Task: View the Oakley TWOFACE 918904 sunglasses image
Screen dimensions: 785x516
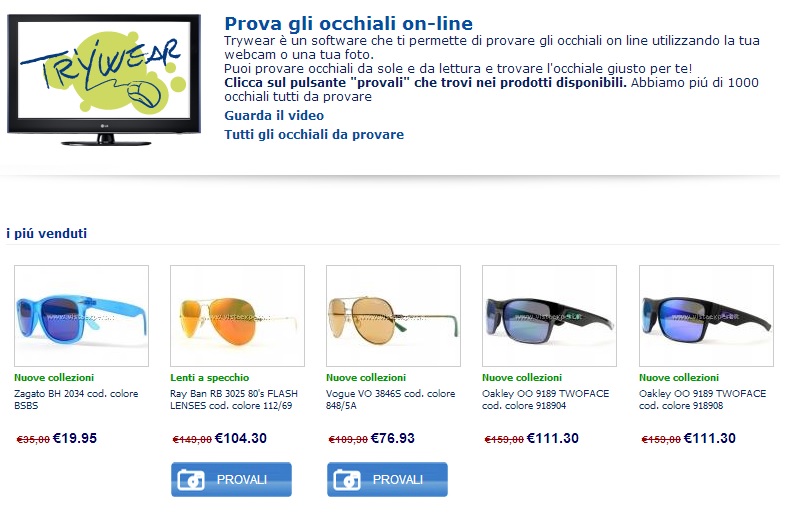Action: click(549, 315)
